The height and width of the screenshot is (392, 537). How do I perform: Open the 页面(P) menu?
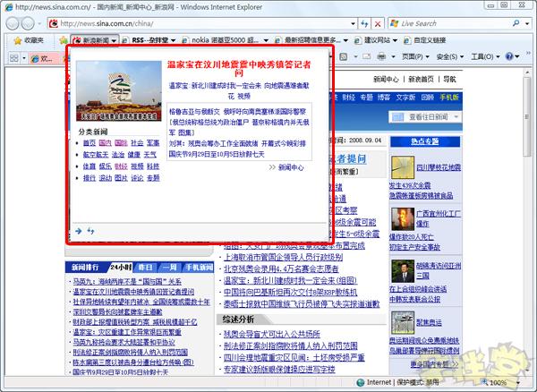pos(415,56)
